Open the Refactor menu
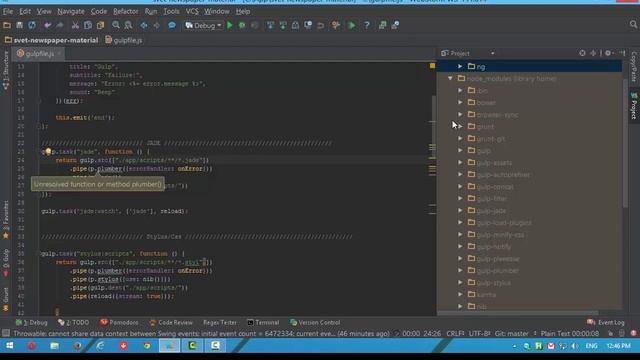The image size is (640, 360). [x=126, y=11]
